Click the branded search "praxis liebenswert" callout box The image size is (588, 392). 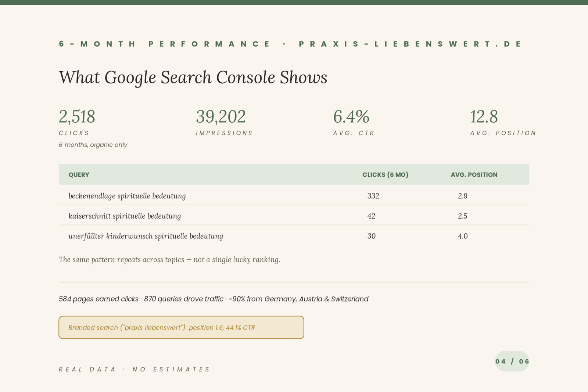point(181,327)
